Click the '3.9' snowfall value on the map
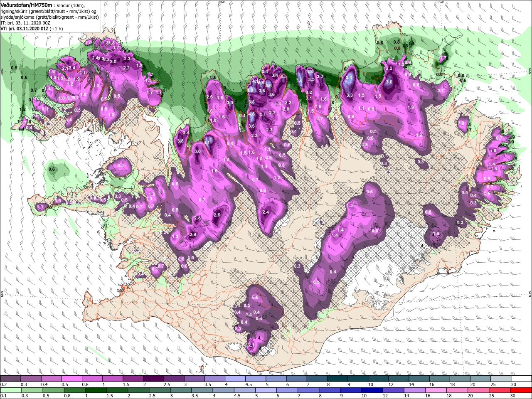This screenshot has width=532, height=399. click(x=230, y=103)
